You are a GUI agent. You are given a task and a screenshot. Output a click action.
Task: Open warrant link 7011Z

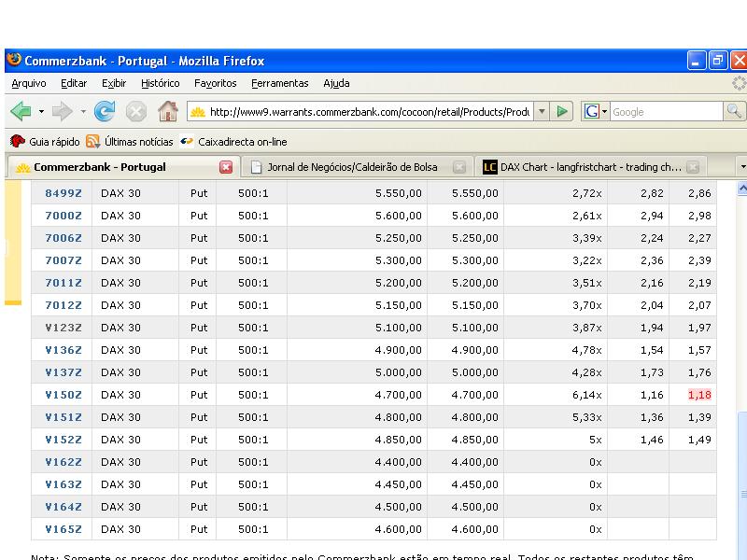(63, 283)
